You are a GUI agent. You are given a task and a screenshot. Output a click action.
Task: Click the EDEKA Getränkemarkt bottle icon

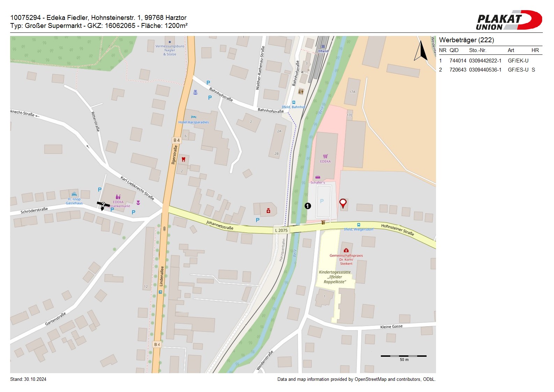pyautogui.click(x=118, y=197)
